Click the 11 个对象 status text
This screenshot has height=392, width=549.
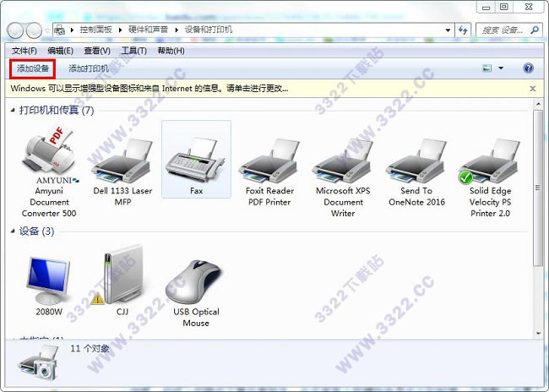click(90, 349)
